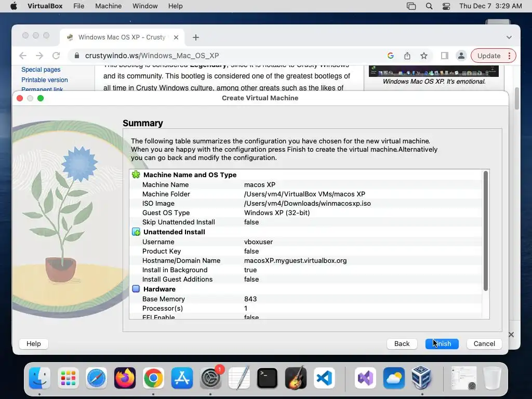
Task: Open the cloud app from the Dock
Action: coord(394,378)
